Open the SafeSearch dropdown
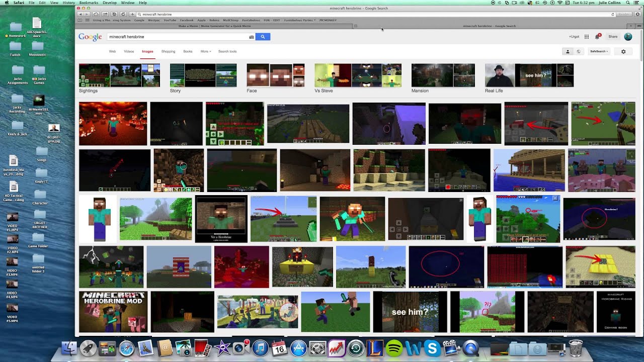The image size is (644, 362). (x=599, y=51)
